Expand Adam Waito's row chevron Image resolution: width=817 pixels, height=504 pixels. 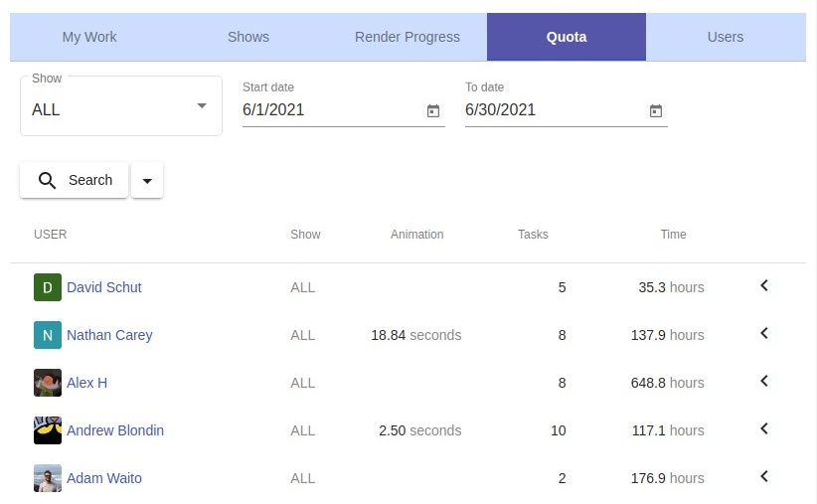(764, 477)
